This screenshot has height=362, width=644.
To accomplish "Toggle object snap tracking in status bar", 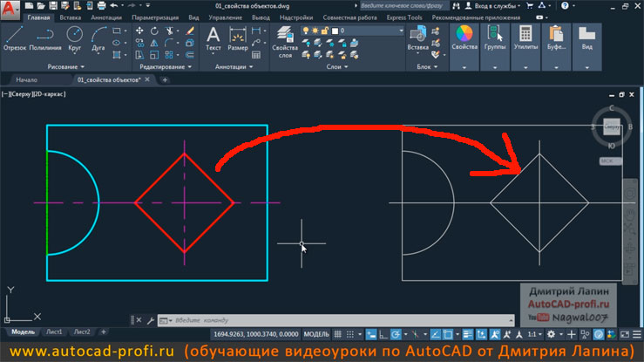I will (436, 334).
